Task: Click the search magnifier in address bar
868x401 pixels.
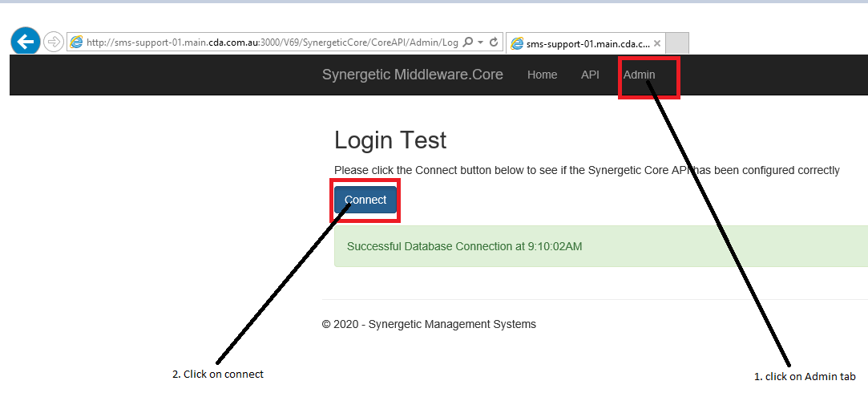Action: tap(468, 42)
